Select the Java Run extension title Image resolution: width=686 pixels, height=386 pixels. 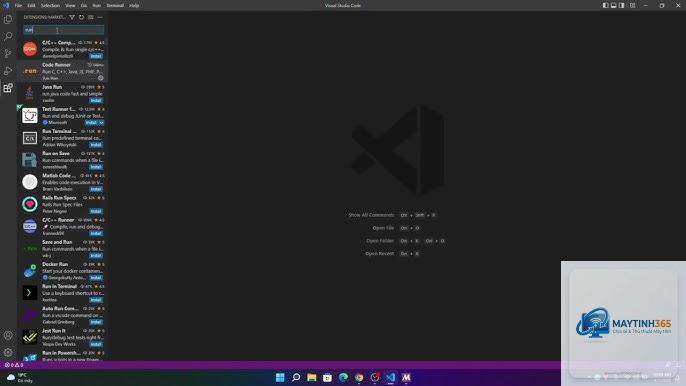coord(52,87)
